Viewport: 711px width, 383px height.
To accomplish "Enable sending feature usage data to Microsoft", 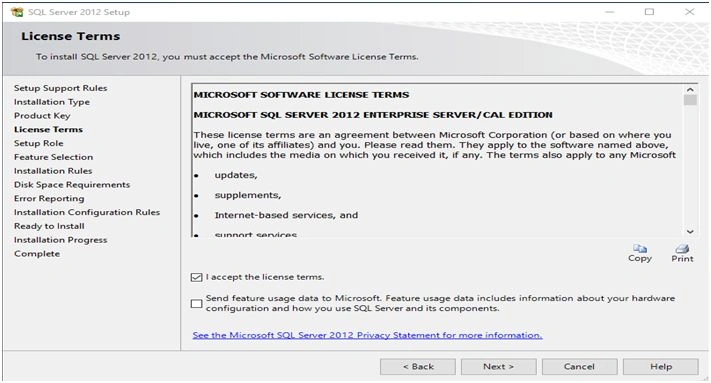I will 196,303.
